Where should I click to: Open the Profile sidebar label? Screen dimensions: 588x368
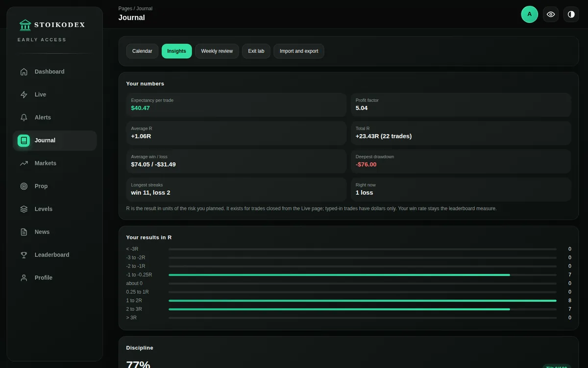[44, 278]
